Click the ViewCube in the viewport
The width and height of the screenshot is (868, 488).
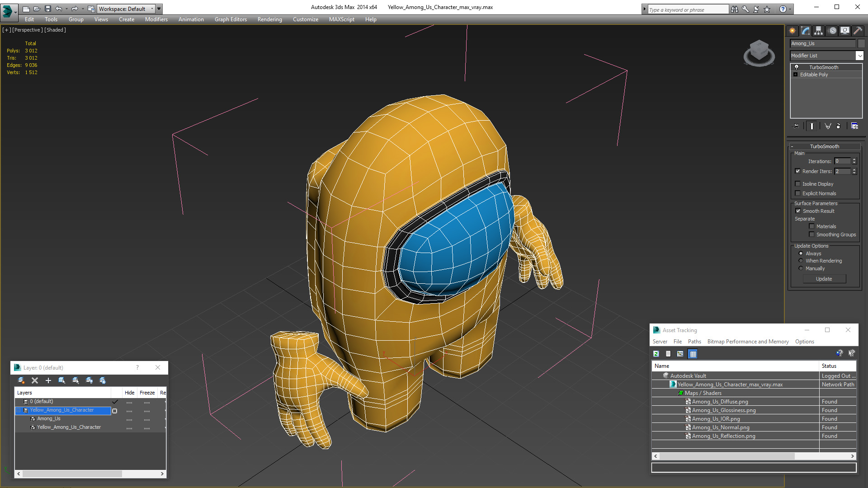pos(759,52)
